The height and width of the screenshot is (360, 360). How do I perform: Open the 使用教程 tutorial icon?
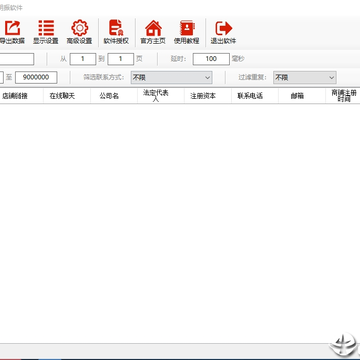(x=187, y=32)
